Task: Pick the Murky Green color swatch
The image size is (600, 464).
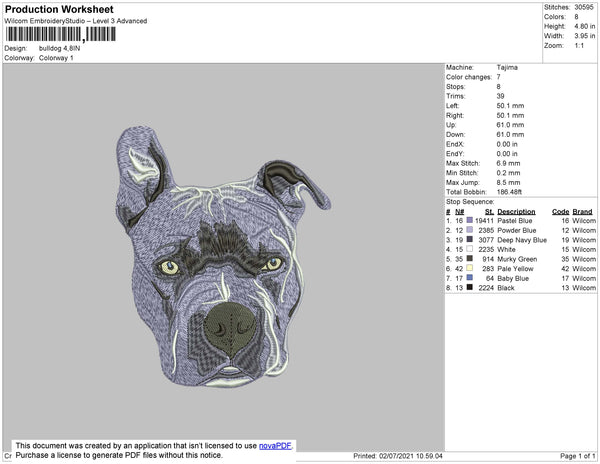Action: pos(470,259)
